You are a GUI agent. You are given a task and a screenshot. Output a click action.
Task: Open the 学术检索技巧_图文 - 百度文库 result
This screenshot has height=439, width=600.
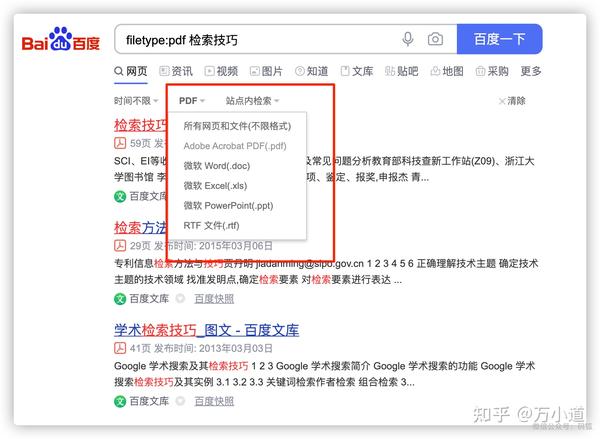click(206, 330)
